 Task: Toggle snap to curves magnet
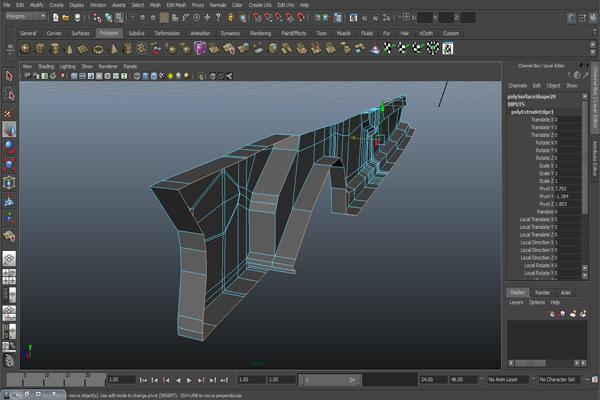tap(268, 17)
